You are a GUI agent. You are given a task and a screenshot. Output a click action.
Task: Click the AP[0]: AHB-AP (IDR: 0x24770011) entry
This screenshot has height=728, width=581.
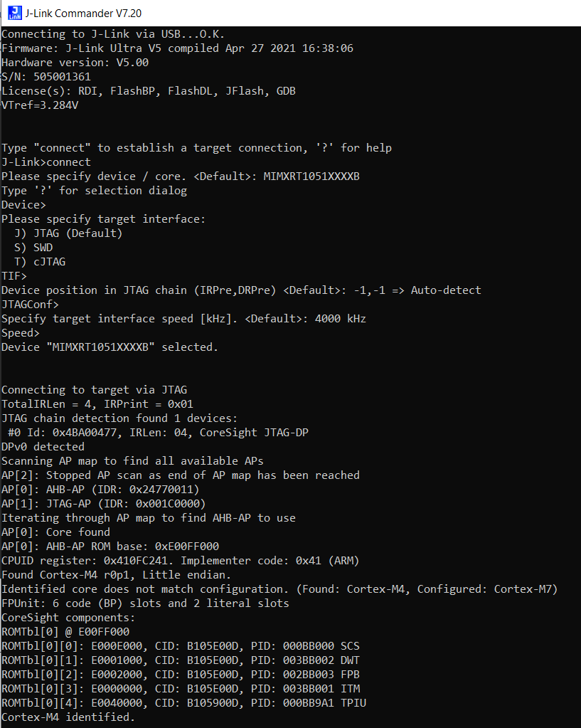pyautogui.click(x=100, y=489)
